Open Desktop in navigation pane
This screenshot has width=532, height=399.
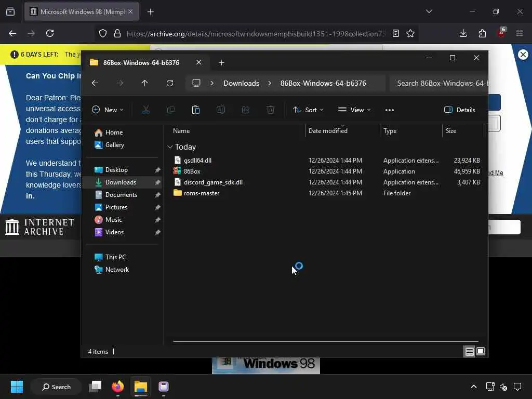click(x=116, y=170)
